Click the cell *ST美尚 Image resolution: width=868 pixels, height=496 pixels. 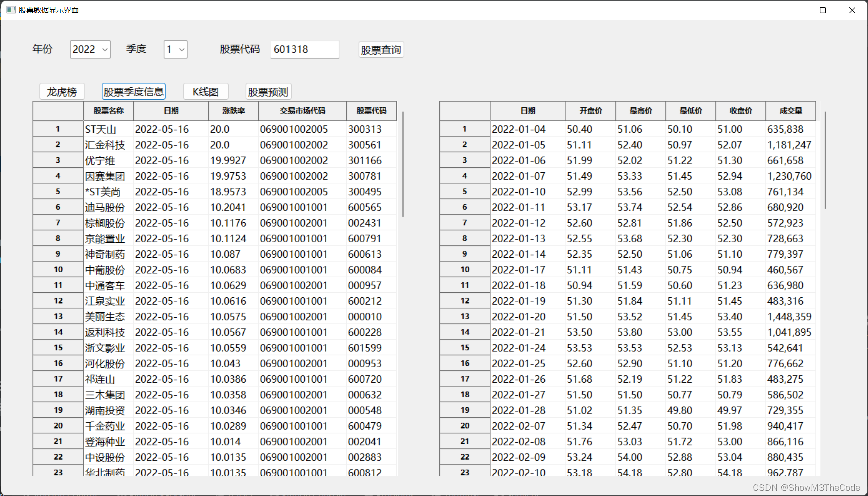point(108,192)
